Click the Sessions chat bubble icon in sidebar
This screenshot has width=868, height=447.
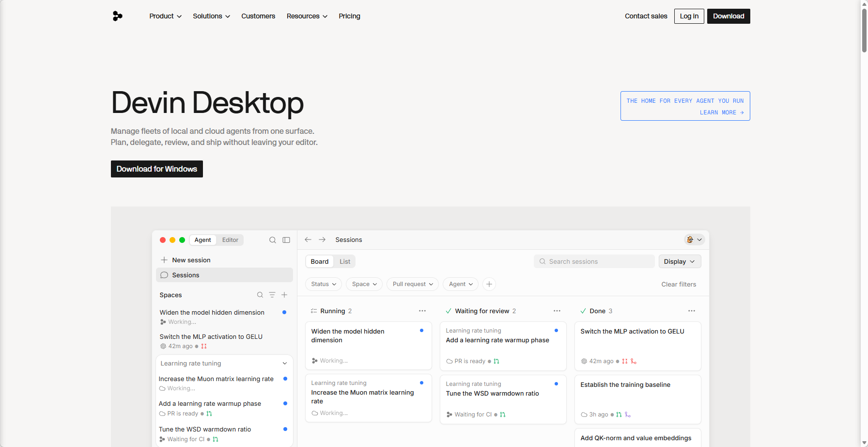[164, 275]
